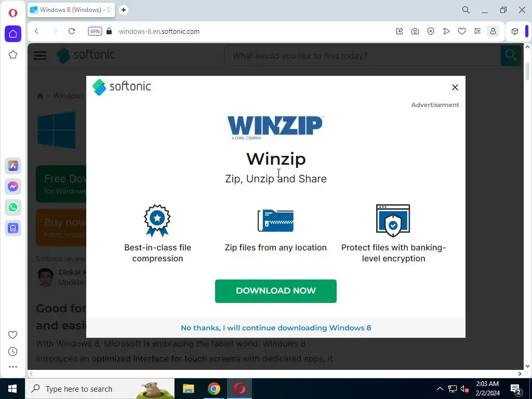Click the Opera logo menu icon
Image resolution: width=532 pixels, height=399 pixels.
click(x=13, y=13)
